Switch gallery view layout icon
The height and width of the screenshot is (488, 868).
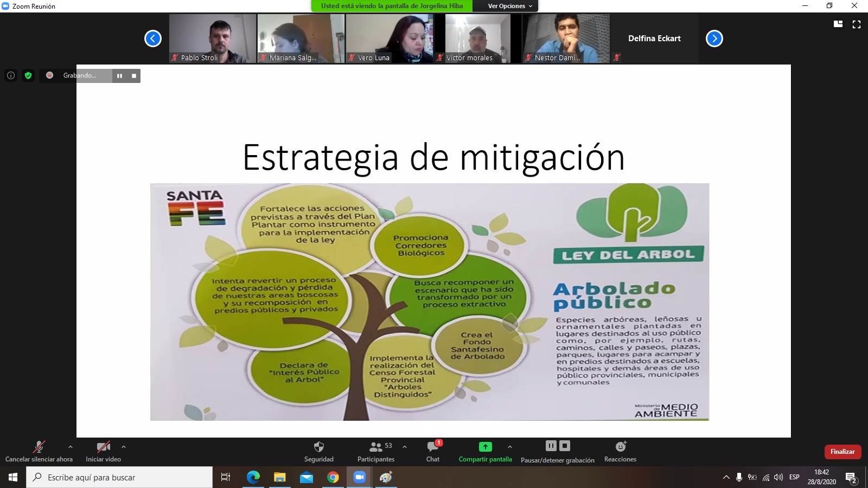tap(838, 24)
